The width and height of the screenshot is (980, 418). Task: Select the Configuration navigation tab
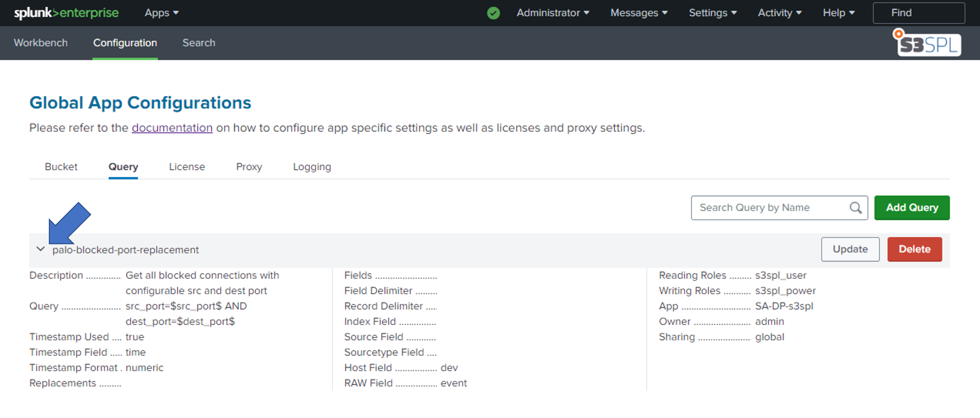[x=125, y=43]
